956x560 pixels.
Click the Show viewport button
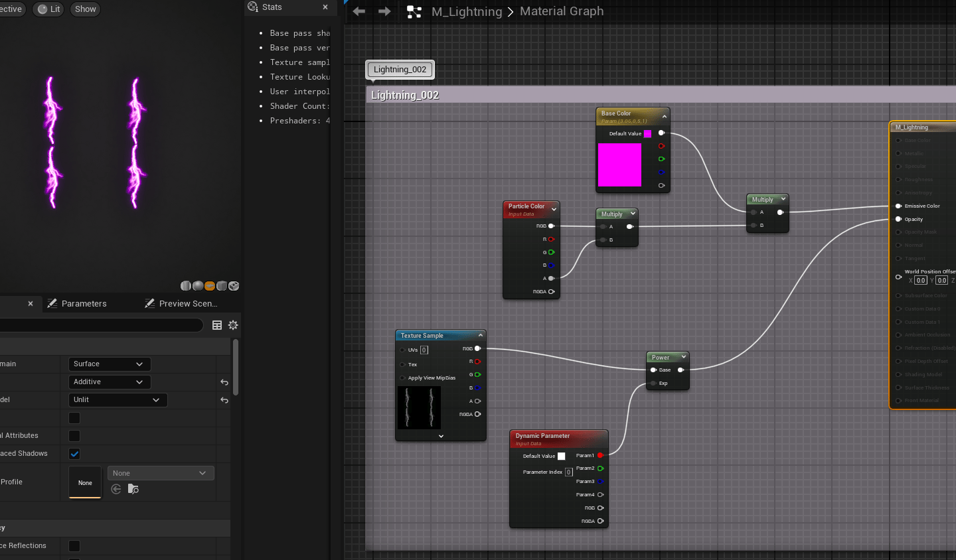pos(85,9)
